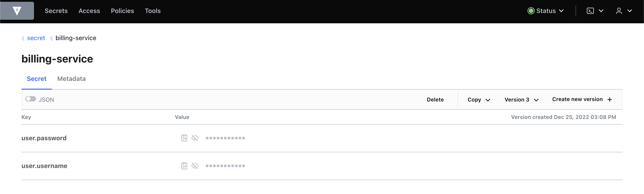Navigate back via the secret breadcrumb link
Image resolution: width=644 pixels, height=194 pixels.
point(36,38)
